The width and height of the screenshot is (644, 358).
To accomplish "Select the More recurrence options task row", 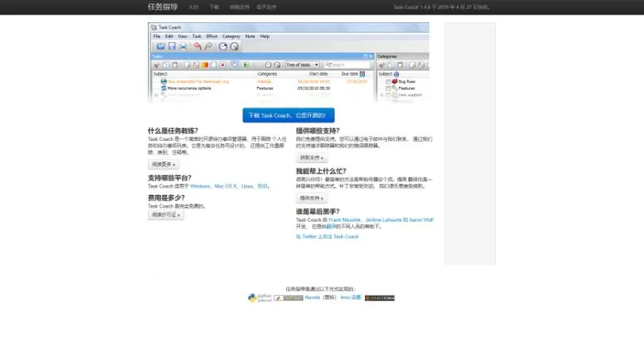I will click(262, 88).
